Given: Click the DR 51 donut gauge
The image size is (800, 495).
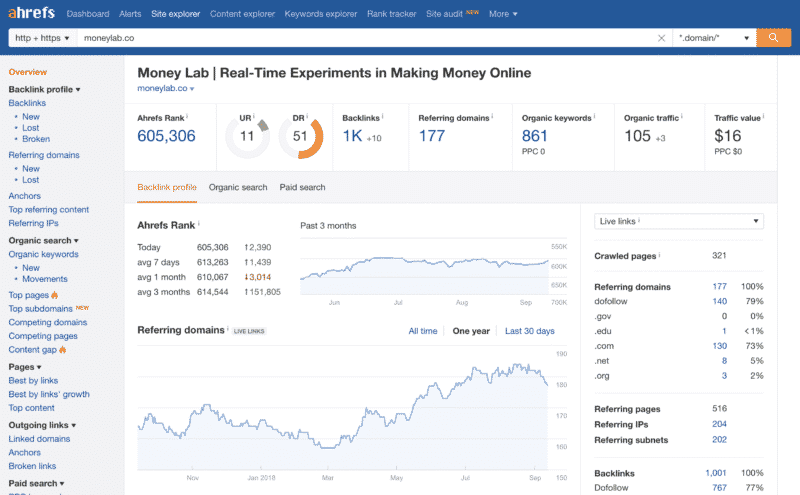Looking at the screenshot, I should 301,137.
